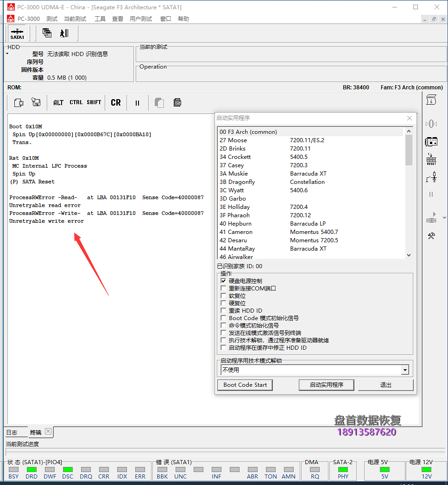Open the 用户测试 menu

pyautogui.click(x=141, y=19)
